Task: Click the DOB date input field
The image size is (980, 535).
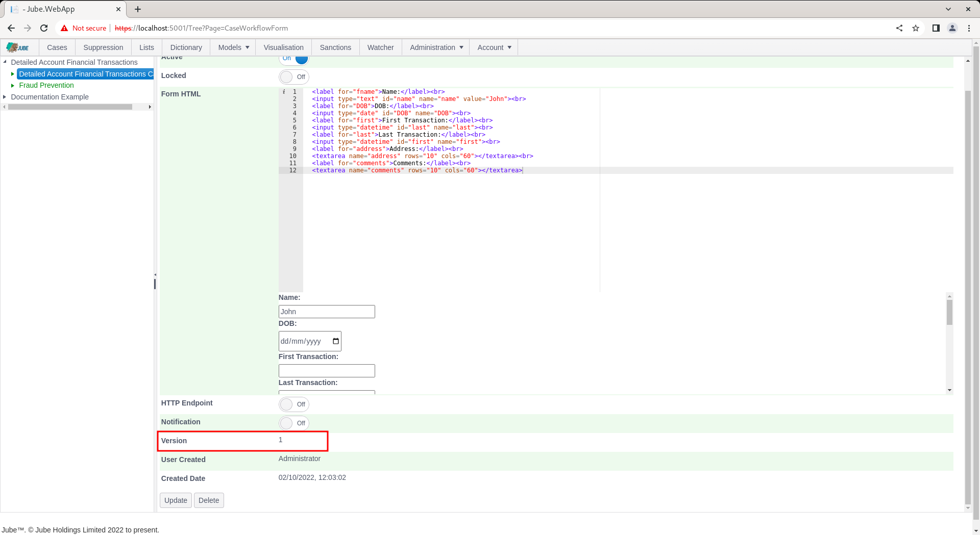Action: tap(310, 341)
